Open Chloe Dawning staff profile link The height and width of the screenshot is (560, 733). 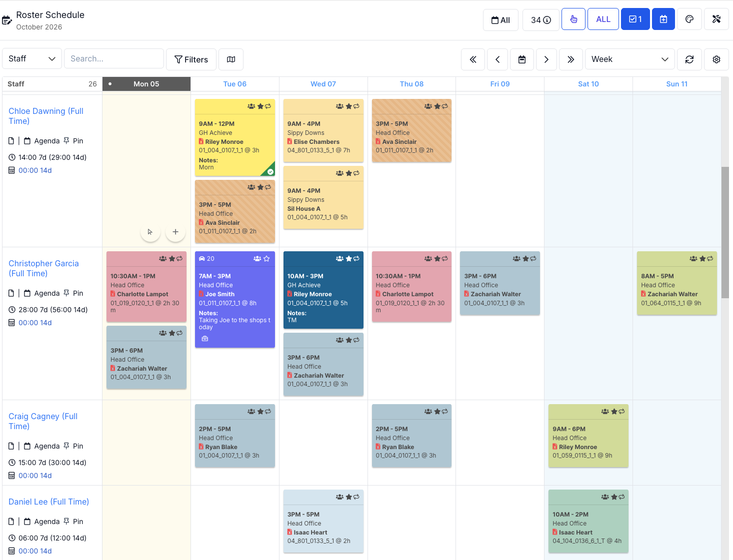click(x=46, y=116)
